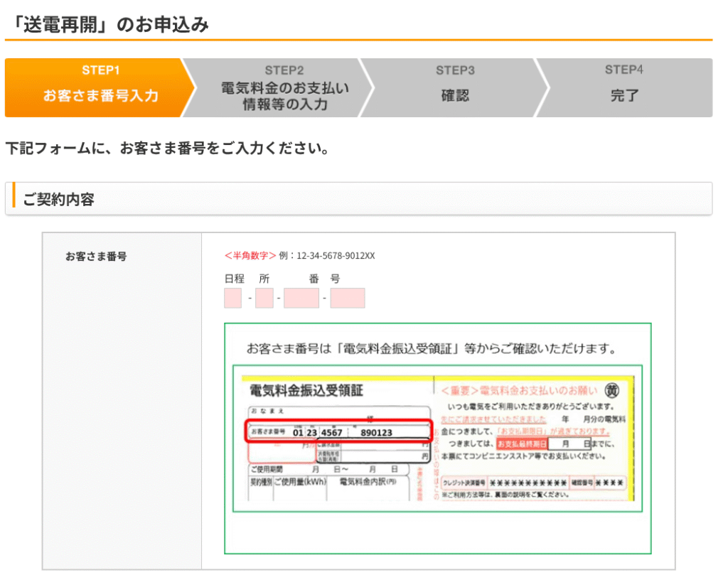Click the last 番号 customer number field

(348, 298)
